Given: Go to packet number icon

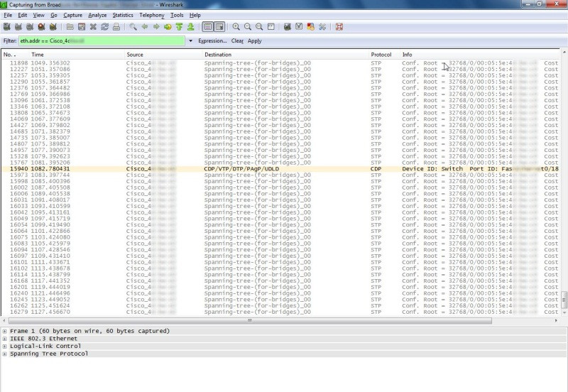Looking at the screenshot, I should (168, 27).
